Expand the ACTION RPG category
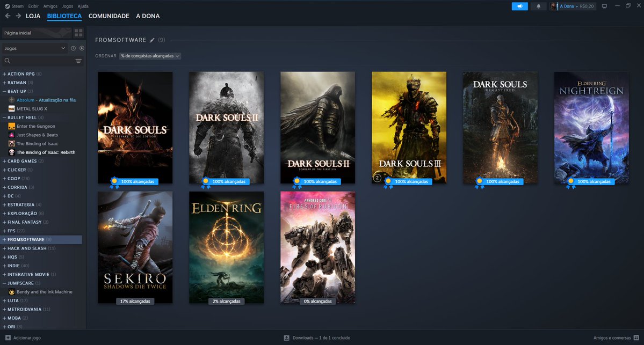Viewport: 644px width, 345px height. click(x=4, y=74)
